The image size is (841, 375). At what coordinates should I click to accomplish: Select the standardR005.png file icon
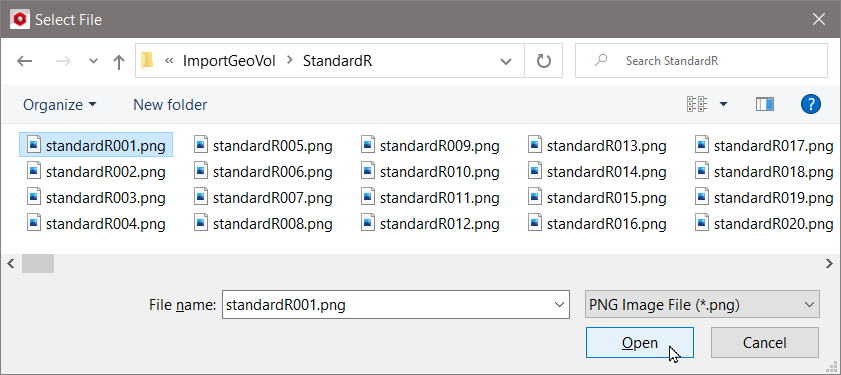point(201,145)
